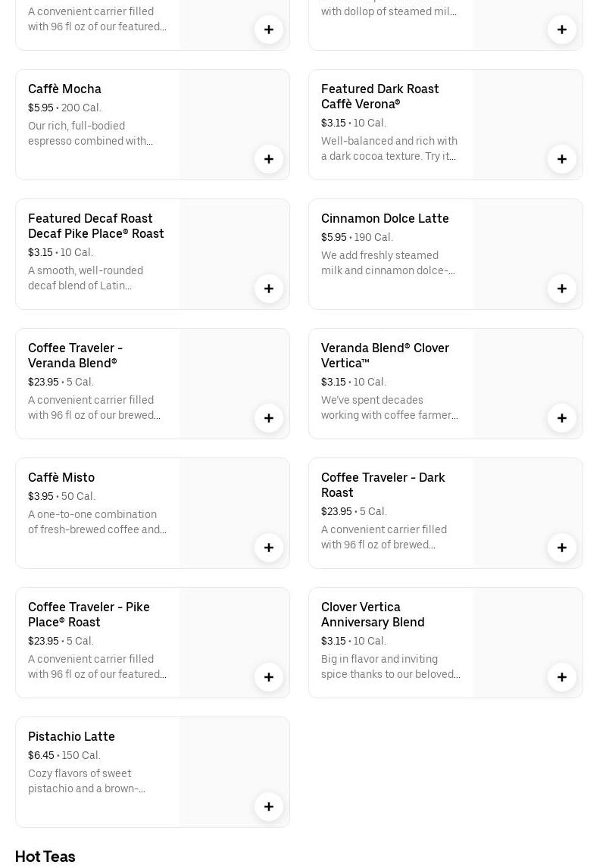Open Caffè Mocha item title
609x868 pixels.
coord(65,89)
